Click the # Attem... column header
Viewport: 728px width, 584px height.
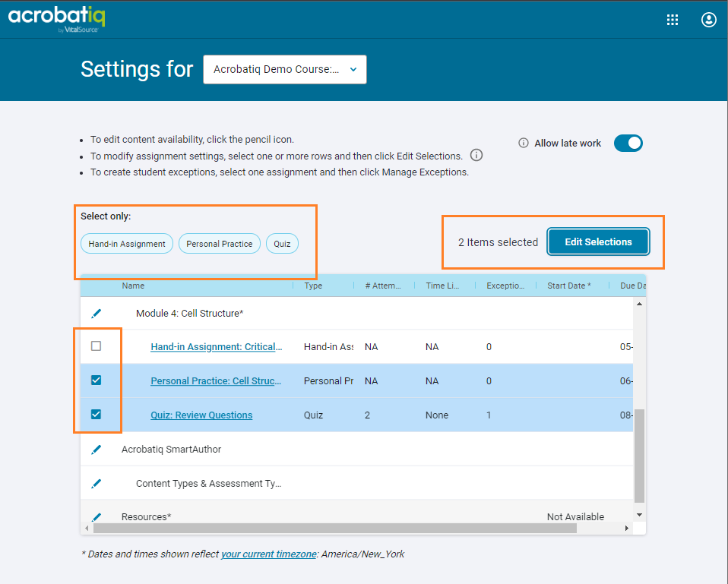(382, 286)
